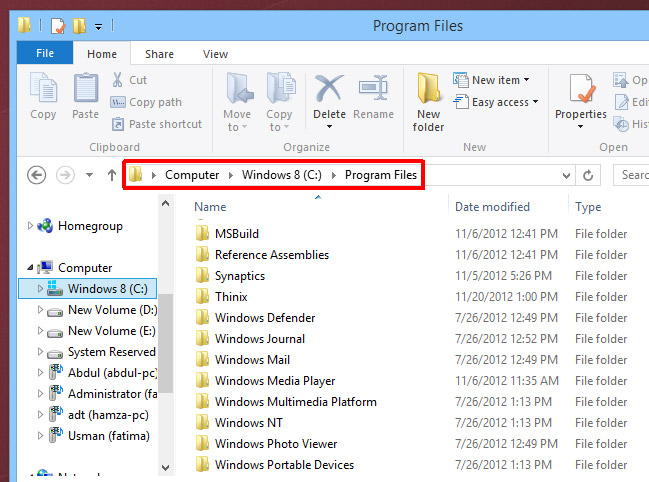649x482 pixels.
Task: Refresh the folder view
Action: [x=588, y=175]
